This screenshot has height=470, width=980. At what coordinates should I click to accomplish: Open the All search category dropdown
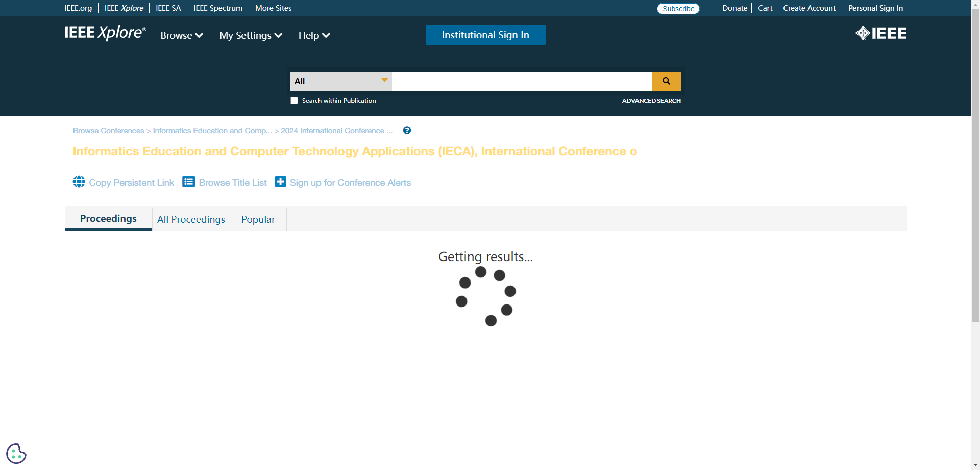pos(341,81)
